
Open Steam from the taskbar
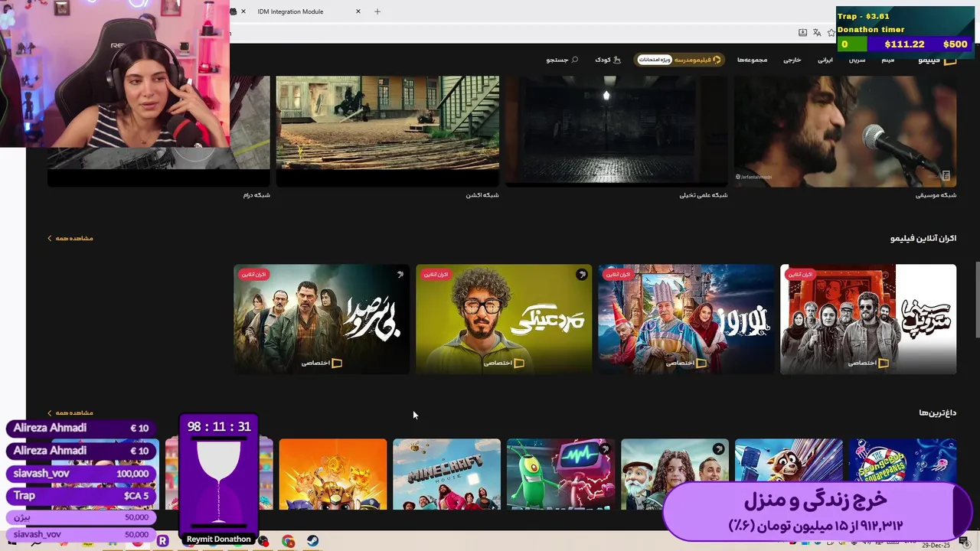pyautogui.click(x=313, y=541)
